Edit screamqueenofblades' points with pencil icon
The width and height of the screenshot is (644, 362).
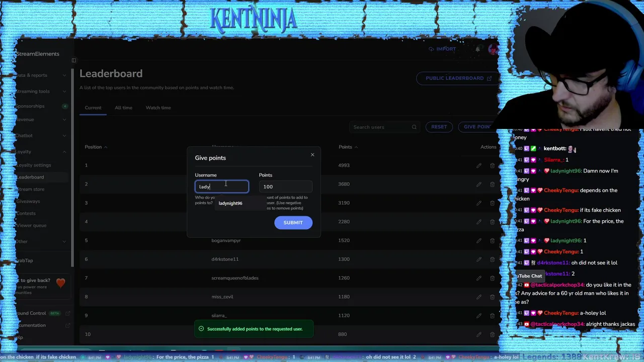tap(479, 278)
